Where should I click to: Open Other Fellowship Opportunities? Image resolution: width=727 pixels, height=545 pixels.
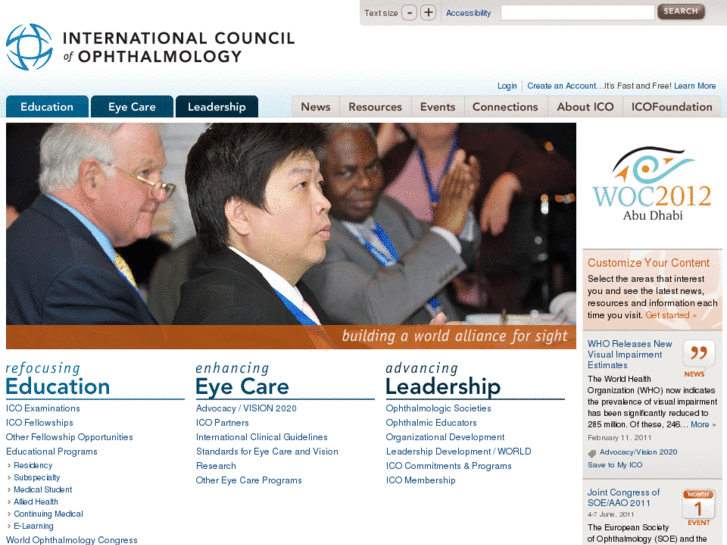[69, 437]
